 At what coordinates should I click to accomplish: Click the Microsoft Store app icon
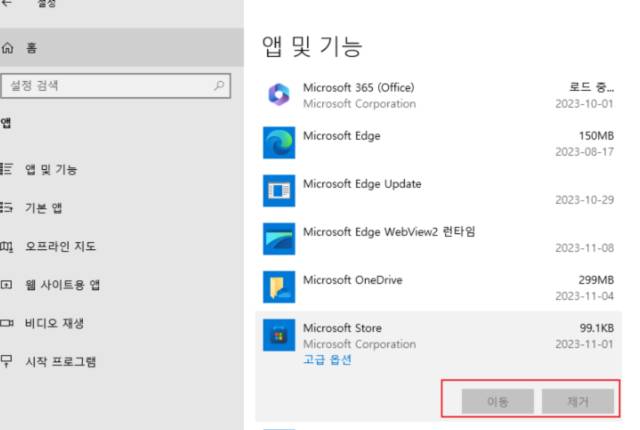tap(277, 335)
